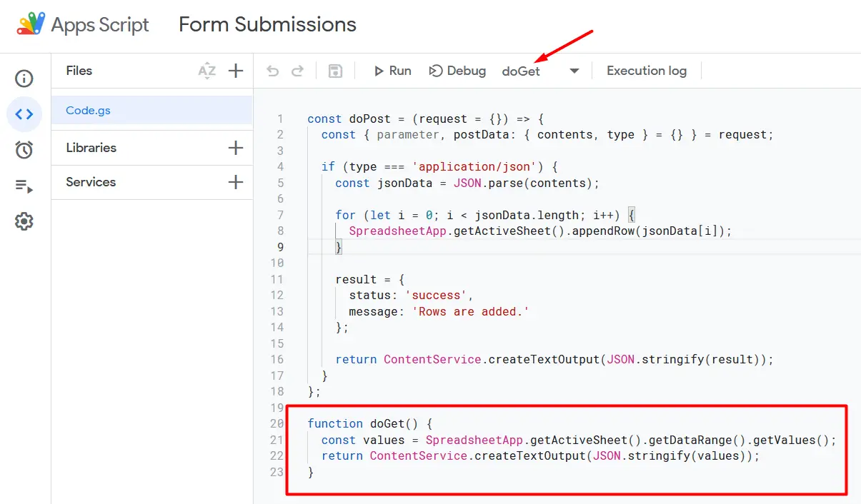This screenshot has width=861, height=504.
Task: Add a service with plus icon
Action: pos(236,182)
